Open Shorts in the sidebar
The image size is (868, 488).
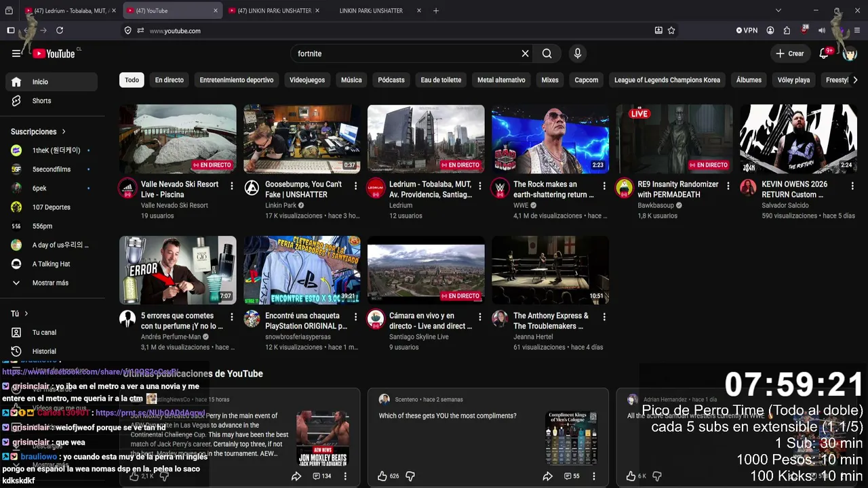[x=52, y=101]
